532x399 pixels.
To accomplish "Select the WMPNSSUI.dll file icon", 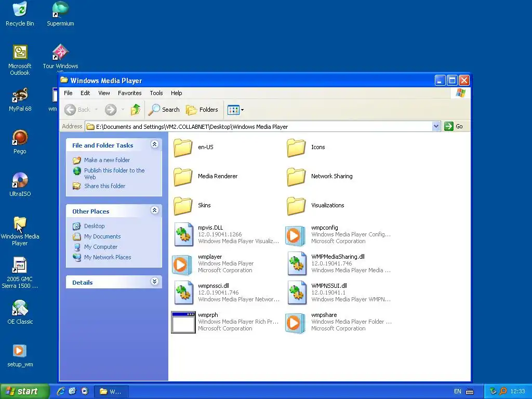I will click(297, 293).
